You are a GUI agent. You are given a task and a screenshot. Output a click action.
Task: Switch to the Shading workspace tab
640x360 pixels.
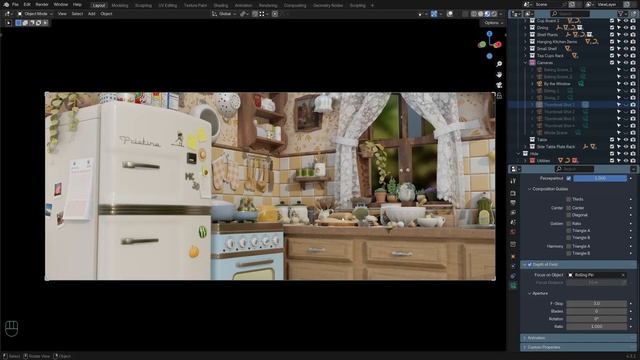click(221, 5)
